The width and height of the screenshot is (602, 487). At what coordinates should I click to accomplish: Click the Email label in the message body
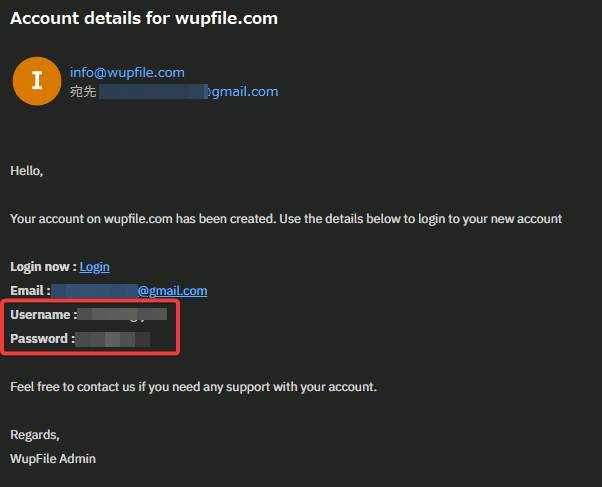pyautogui.click(x=30, y=291)
